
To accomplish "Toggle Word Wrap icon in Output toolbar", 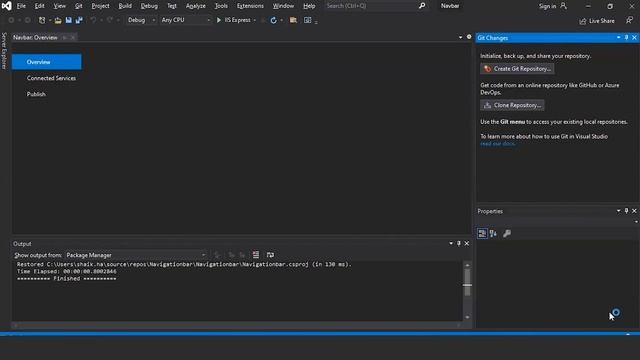I will [x=270, y=255].
